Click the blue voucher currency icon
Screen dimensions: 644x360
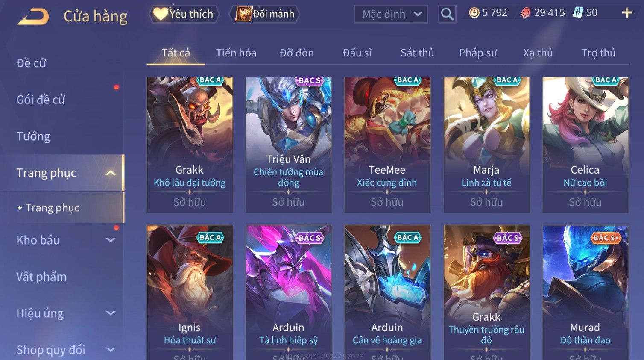pyautogui.click(x=578, y=13)
